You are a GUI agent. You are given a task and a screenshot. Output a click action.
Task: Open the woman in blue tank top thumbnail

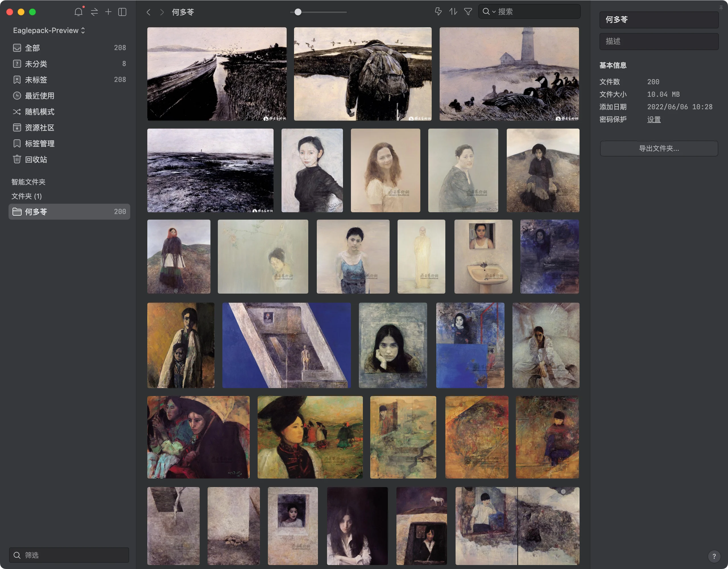pos(353,257)
